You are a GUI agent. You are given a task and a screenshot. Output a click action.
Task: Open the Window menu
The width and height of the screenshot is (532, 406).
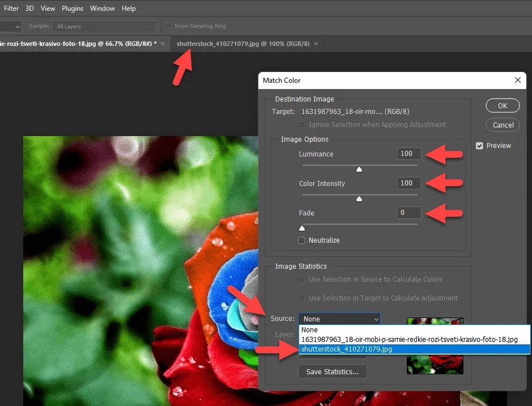coord(102,9)
